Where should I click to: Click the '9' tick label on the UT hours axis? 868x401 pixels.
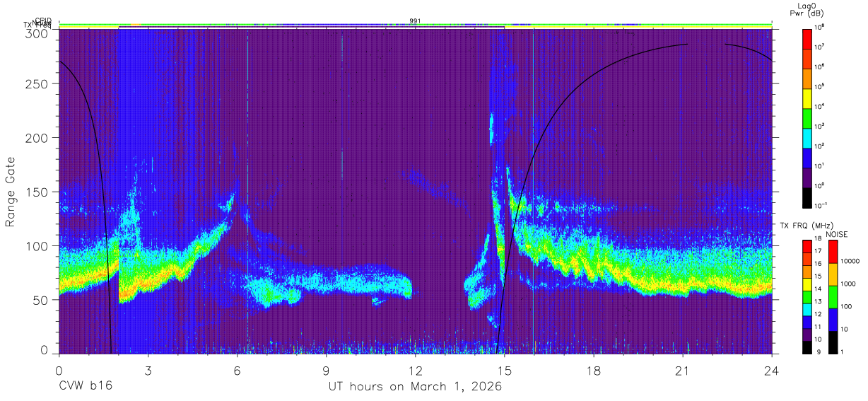point(326,370)
